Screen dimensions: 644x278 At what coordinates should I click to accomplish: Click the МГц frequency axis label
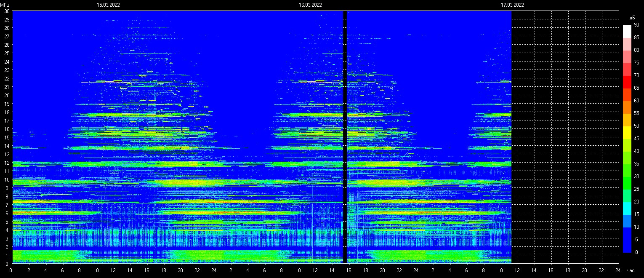click(x=5, y=5)
